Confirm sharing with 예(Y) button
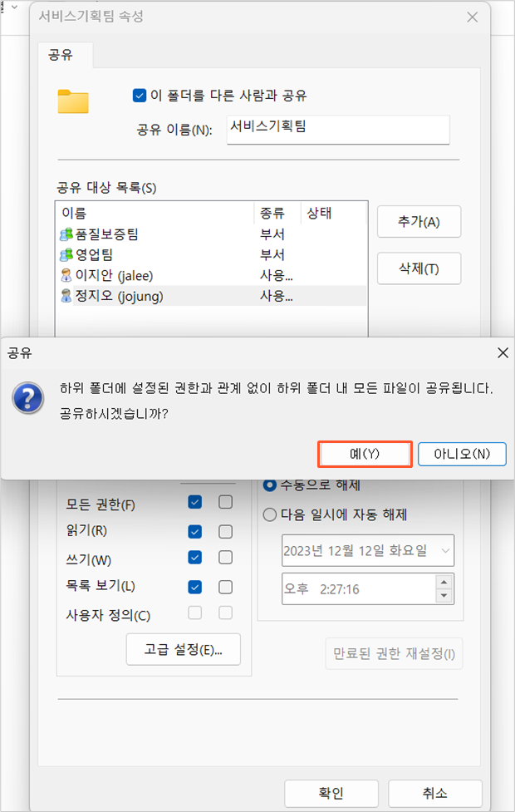515x812 pixels. point(365,454)
